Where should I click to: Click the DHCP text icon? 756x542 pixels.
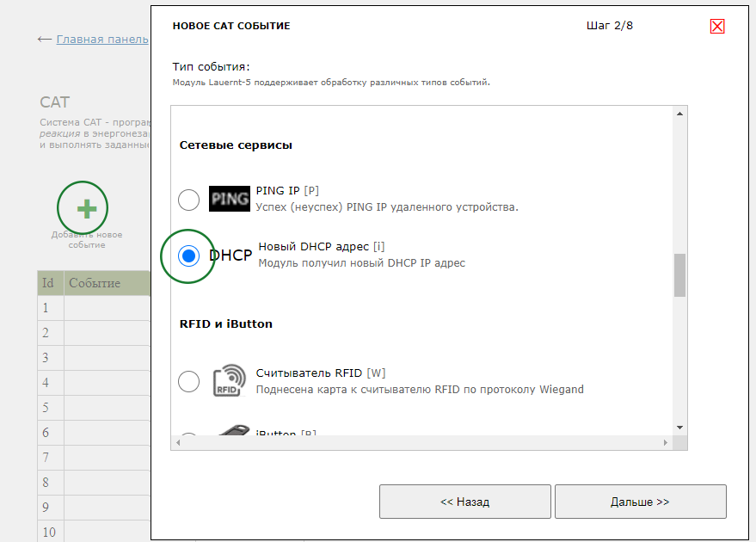tap(229, 255)
